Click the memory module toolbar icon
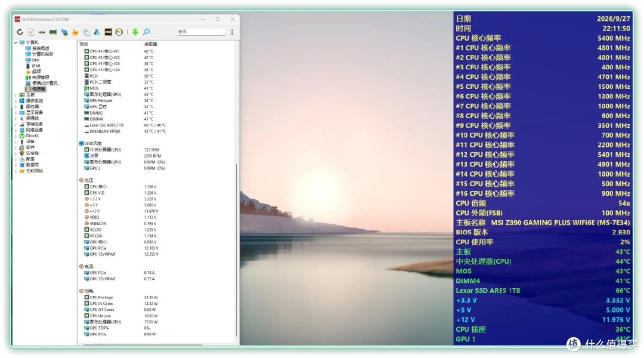The width and height of the screenshot is (644, 358). coord(53,32)
